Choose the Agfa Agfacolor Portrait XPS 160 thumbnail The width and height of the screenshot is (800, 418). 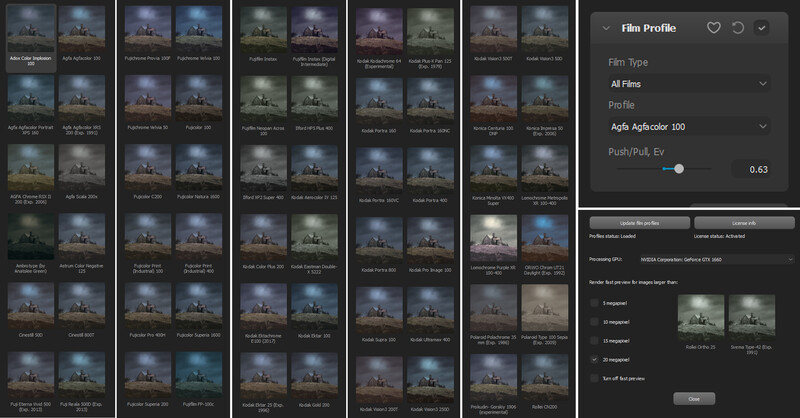pos(31,99)
